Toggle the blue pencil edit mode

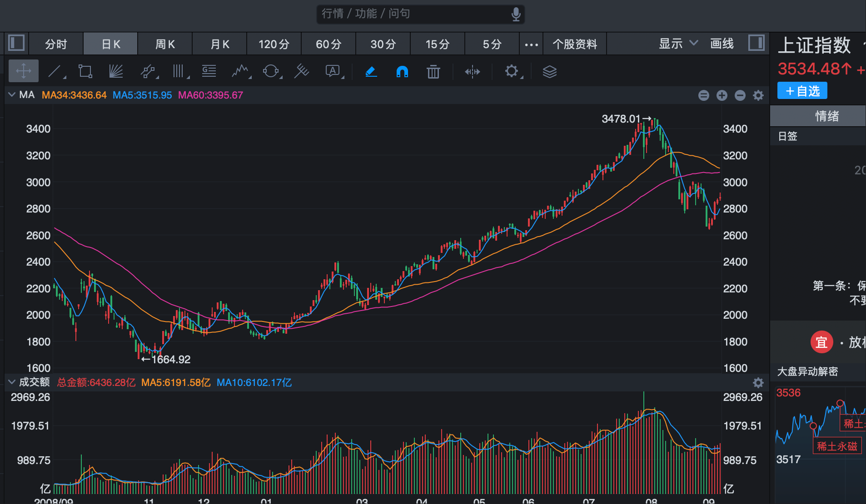[371, 71]
